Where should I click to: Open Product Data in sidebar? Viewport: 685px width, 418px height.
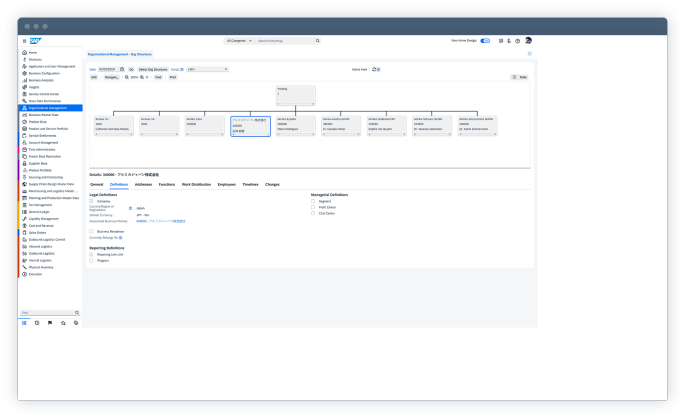[x=38, y=122]
